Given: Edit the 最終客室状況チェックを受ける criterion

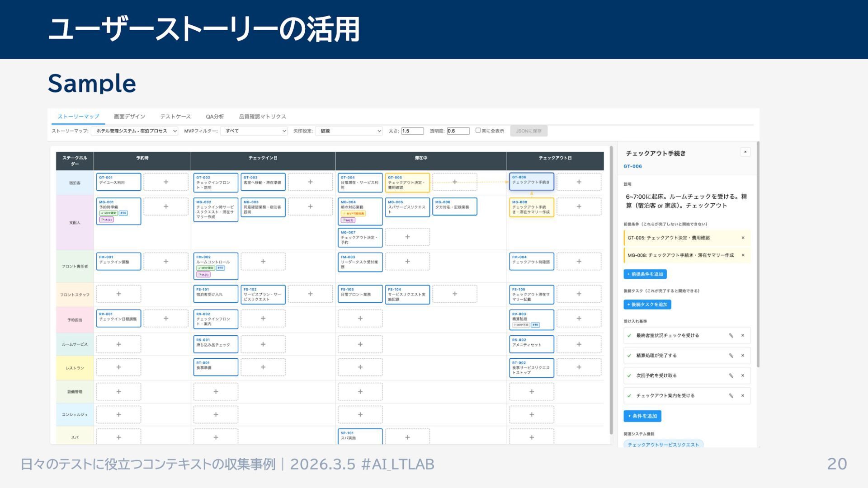Looking at the screenshot, I should (731, 335).
